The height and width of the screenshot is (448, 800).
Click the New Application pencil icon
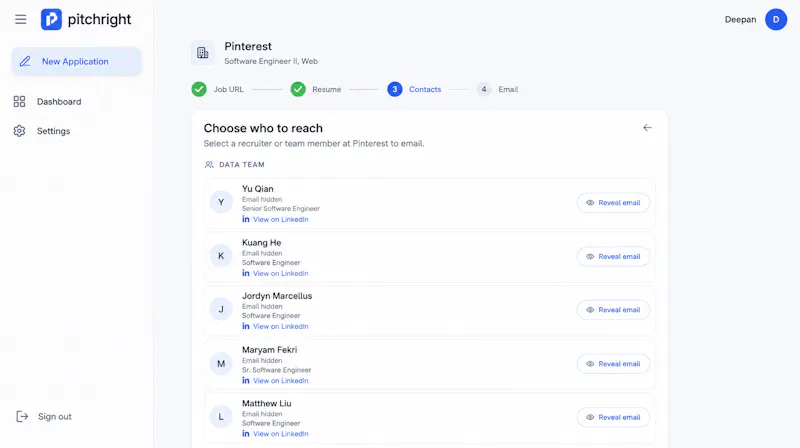tap(25, 62)
